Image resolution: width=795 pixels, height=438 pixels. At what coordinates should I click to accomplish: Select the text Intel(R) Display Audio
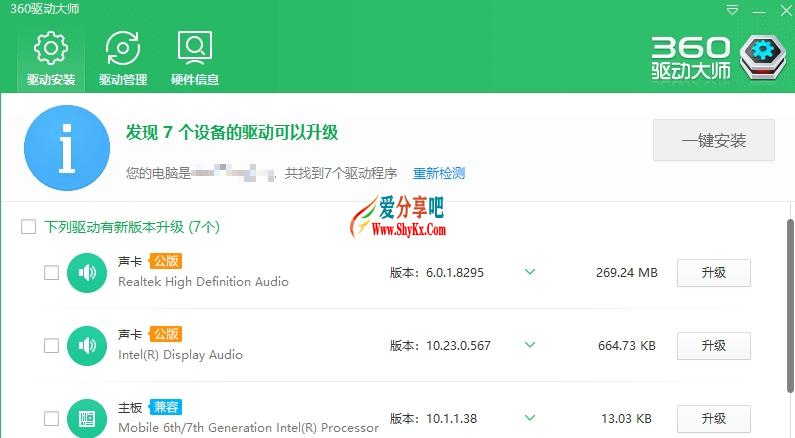pyautogui.click(x=180, y=355)
